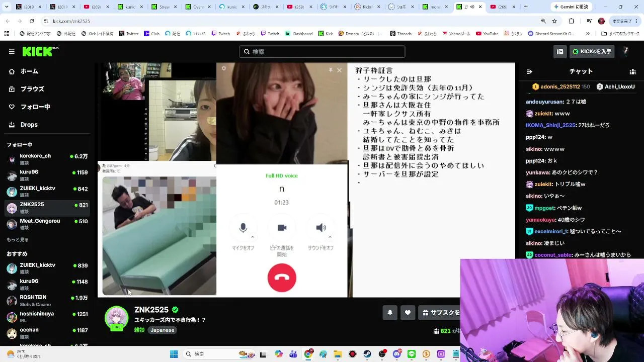Open the Threads bookmark
Image resolution: width=644 pixels, height=362 pixels.
click(x=400, y=34)
